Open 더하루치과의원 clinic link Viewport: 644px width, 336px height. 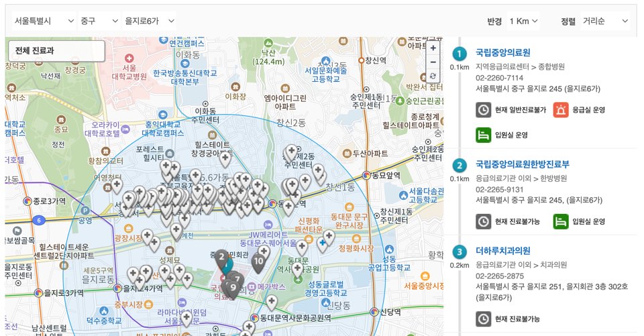[x=502, y=251]
